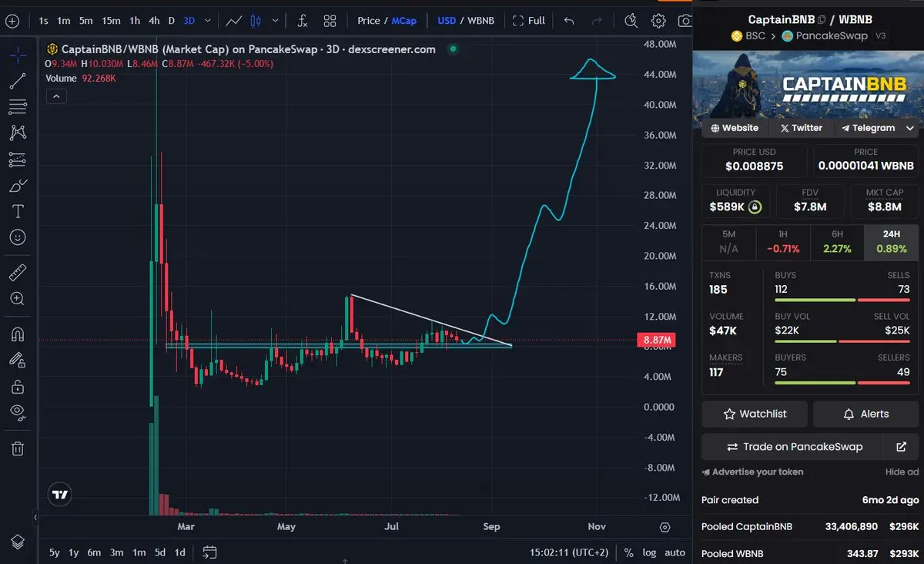Redo the chart action
The width and height of the screenshot is (924, 564).
click(597, 21)
